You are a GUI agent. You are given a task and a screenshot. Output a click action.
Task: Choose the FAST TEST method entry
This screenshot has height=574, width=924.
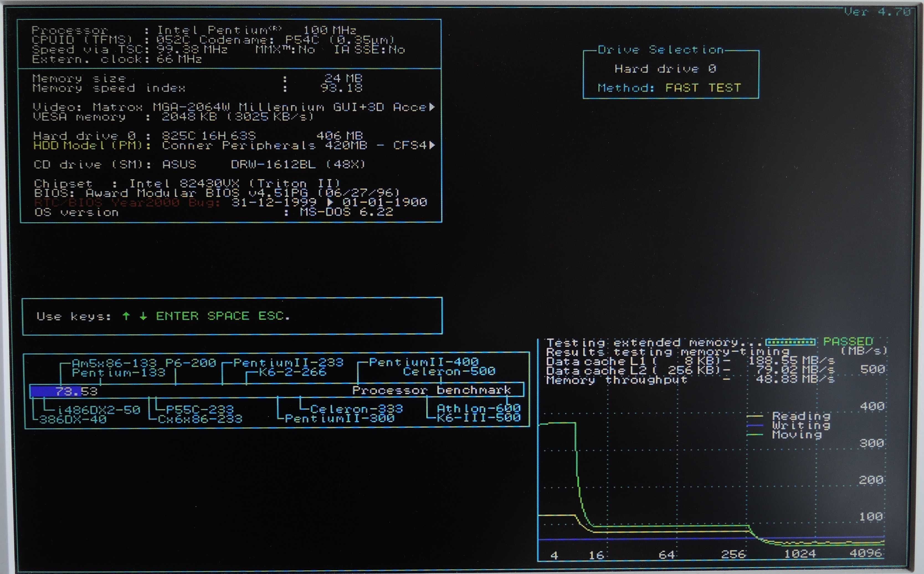pyautogui.click(x=703, y=88)
